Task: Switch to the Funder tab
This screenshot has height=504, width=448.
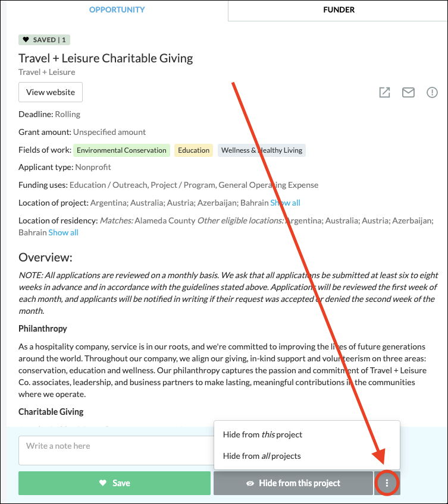Action: coord(339,10)
